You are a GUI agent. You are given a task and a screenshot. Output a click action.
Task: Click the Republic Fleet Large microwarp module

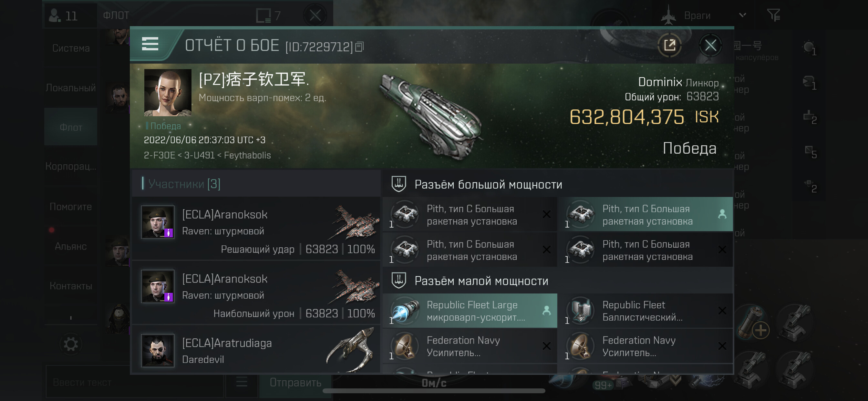point(470,311)
